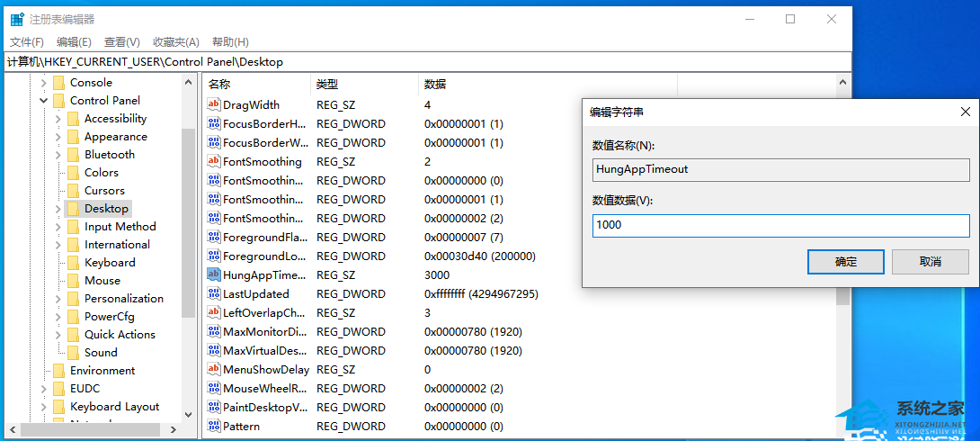Expand the Console tree node
The height and width of the screenshot is (441, 980).
pos(44,83)
